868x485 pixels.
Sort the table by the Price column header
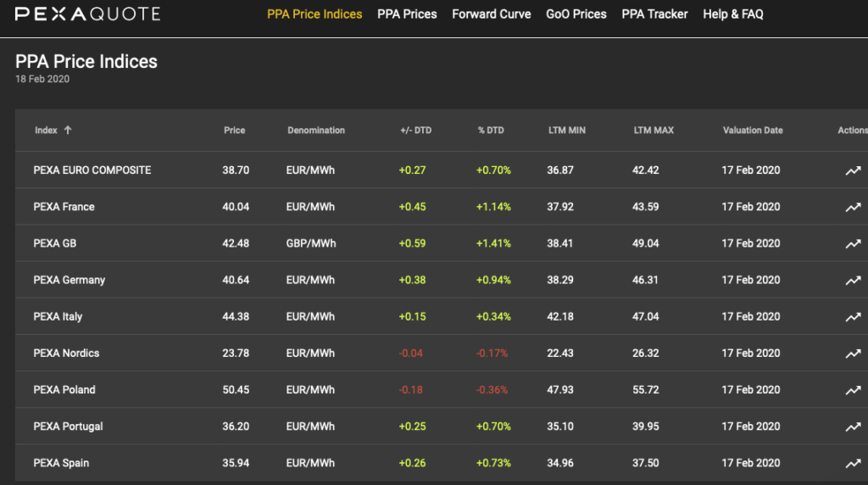234,130
